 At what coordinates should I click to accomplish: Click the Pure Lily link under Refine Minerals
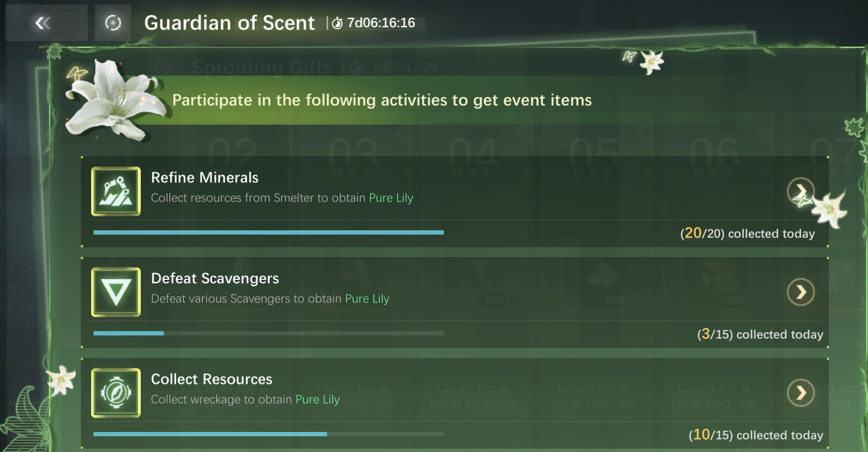pyautogui.click(x=391, y=198)
